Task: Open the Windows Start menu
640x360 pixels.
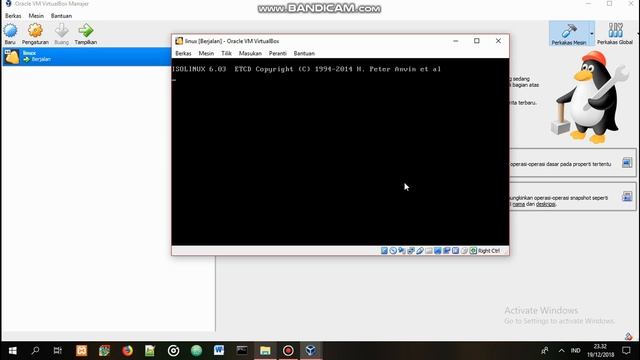Action: 13,351
